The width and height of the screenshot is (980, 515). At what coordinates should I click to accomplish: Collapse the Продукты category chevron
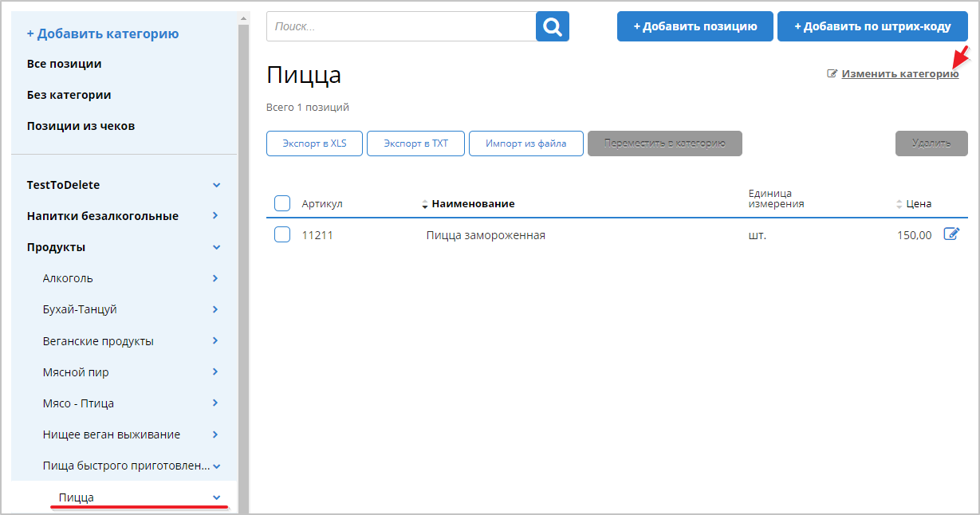pos(216,247)
